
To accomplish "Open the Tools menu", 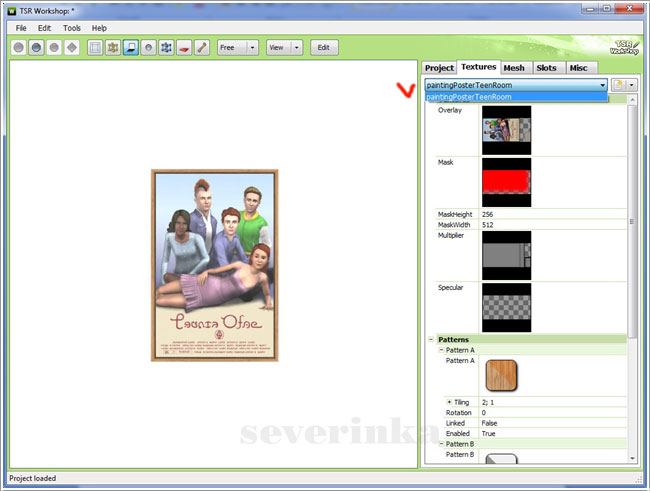I will tap(72, 28).
